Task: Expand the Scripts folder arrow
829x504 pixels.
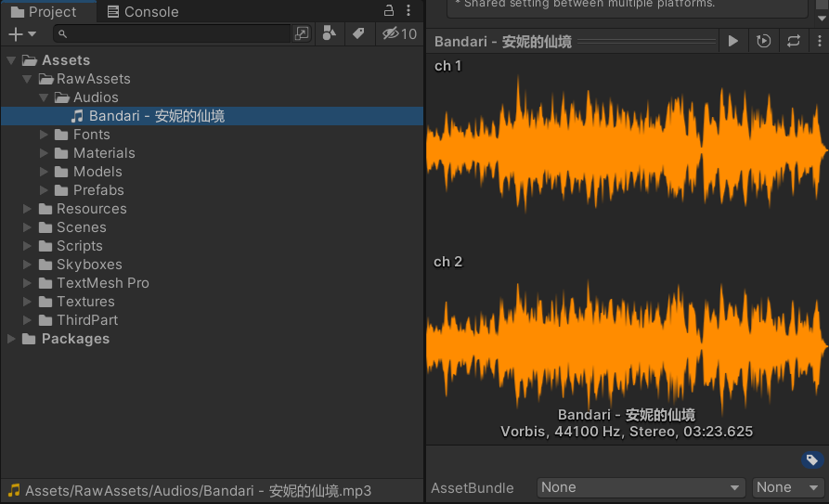Action: pos(28,246)
